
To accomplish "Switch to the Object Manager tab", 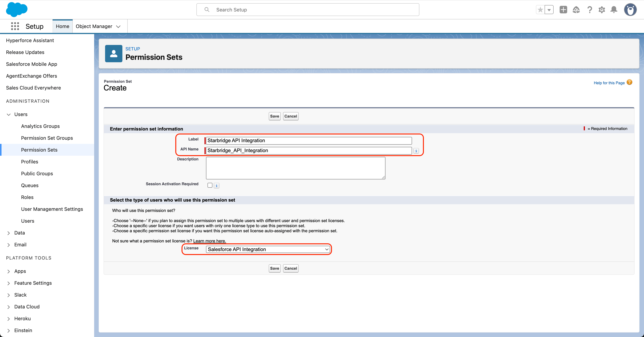I will coord(94,26).
